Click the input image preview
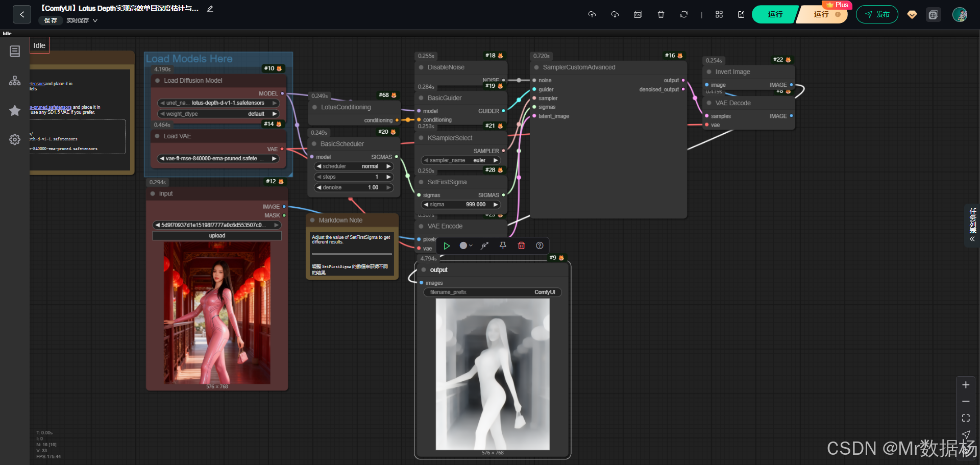This screenshot has height=465, width=980. pyautogui.click(x=217, y=313)
